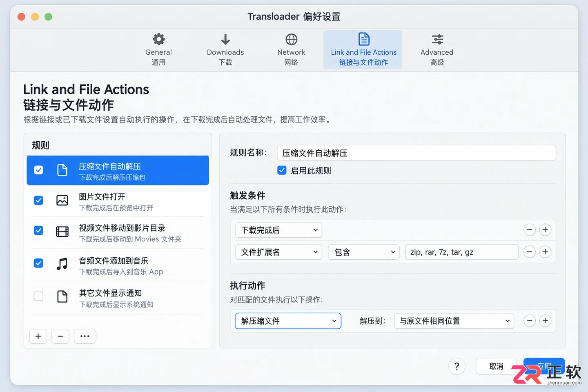
Task: Switch to the General 通用 tab
Action: tap(158, 50)
